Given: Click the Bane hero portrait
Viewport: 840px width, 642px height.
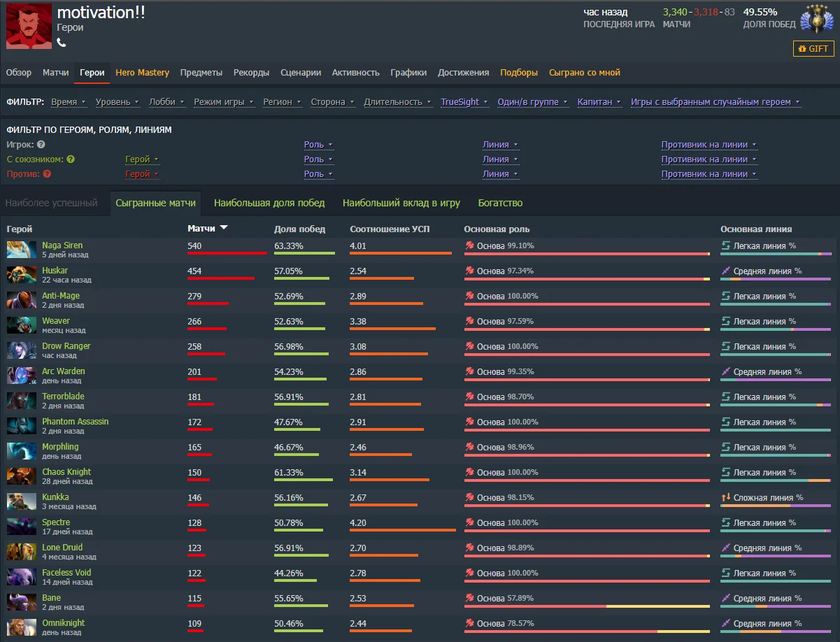Looking at the screenshot, I should 21,602.
